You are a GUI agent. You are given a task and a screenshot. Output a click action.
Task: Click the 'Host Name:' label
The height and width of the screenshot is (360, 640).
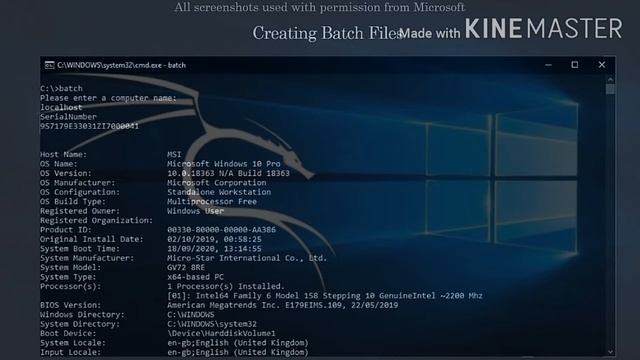(x=63, y=154)
